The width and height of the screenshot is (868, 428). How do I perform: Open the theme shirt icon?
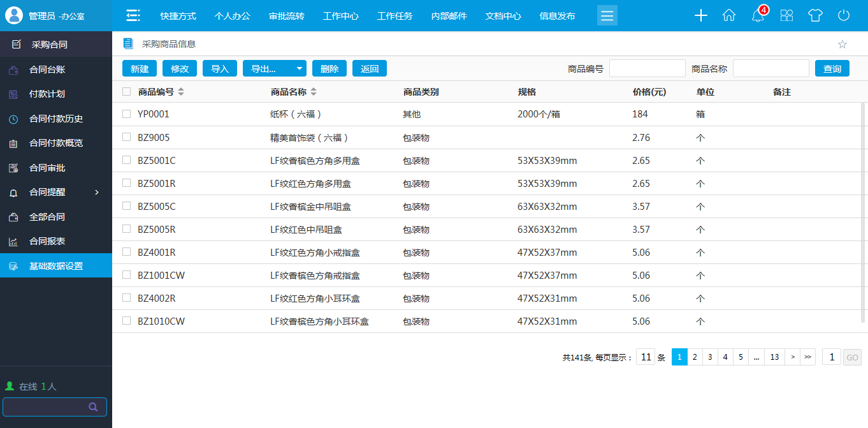pyautogui.click(x=815, y=15)
